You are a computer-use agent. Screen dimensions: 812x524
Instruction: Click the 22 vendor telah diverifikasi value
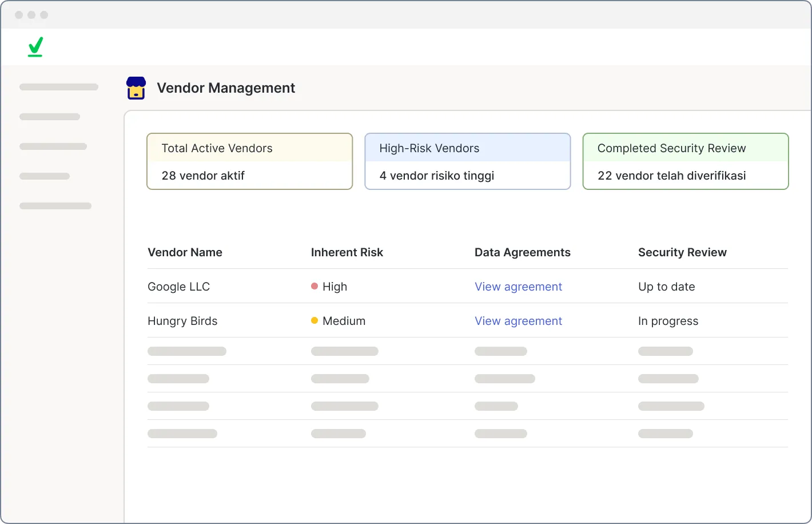(x=671, y=176)
